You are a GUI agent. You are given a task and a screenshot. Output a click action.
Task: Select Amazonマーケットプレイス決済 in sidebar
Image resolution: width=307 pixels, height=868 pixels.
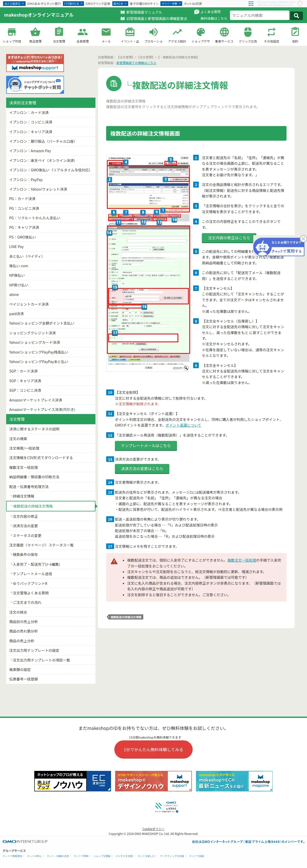click(50, 400)
